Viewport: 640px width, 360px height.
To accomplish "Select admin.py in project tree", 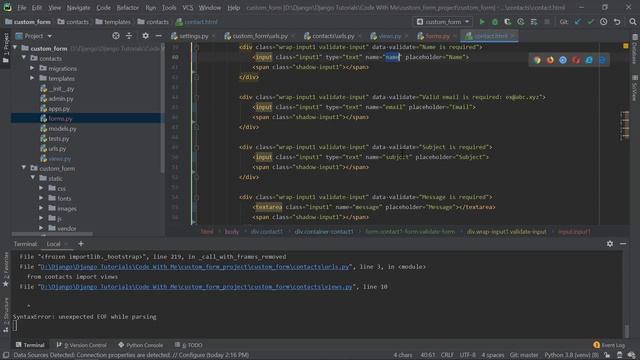I will tap(61, 98).
